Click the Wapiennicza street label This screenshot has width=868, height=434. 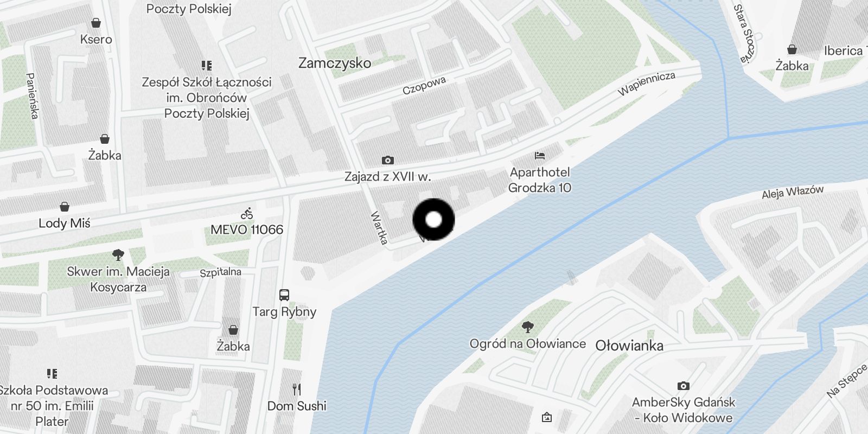coord(647,84)
